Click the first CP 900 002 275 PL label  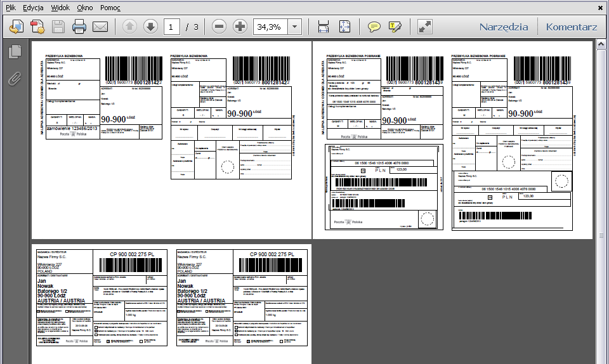(x=132, y=254)
